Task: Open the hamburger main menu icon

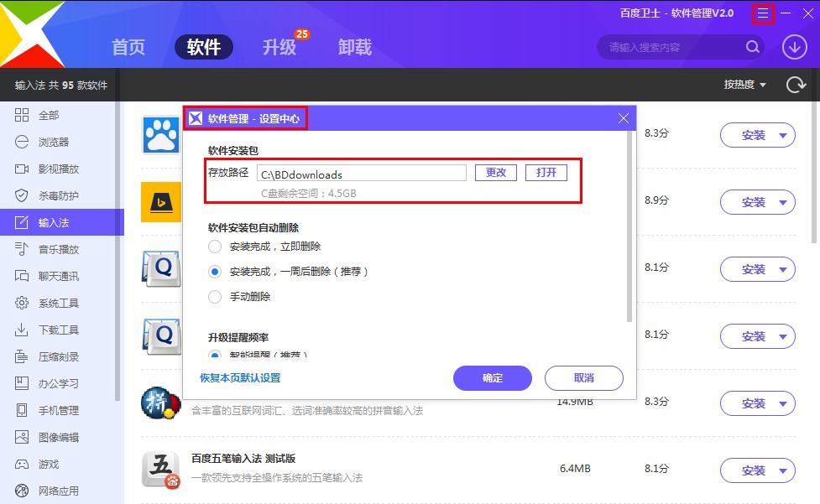Action: click(x=763, y=13)
